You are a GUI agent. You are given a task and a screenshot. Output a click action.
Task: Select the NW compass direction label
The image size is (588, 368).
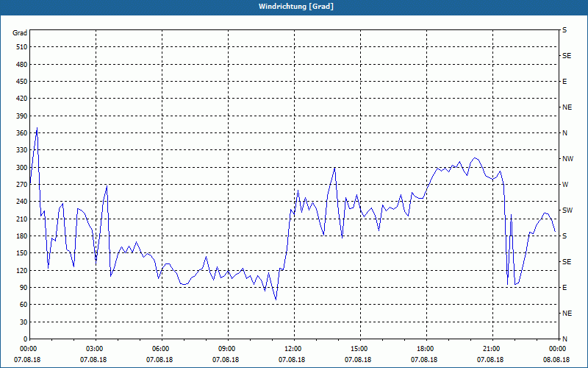(x=567, y=159)
